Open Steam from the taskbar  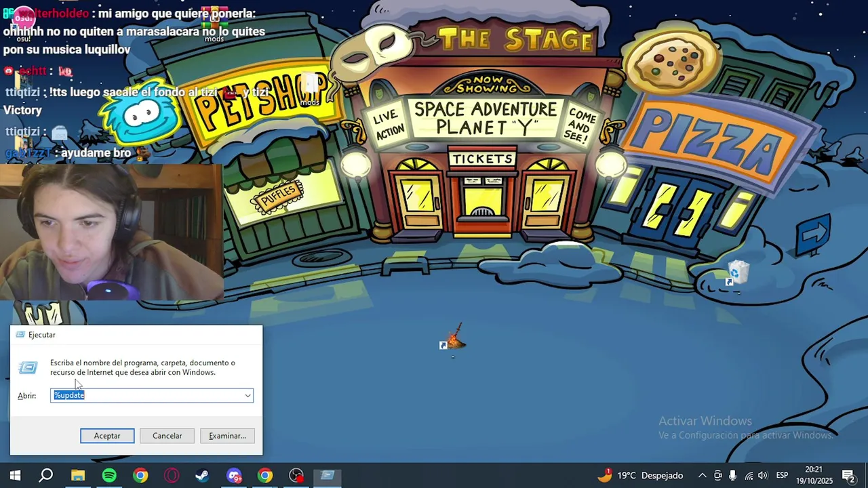[203, 476]
